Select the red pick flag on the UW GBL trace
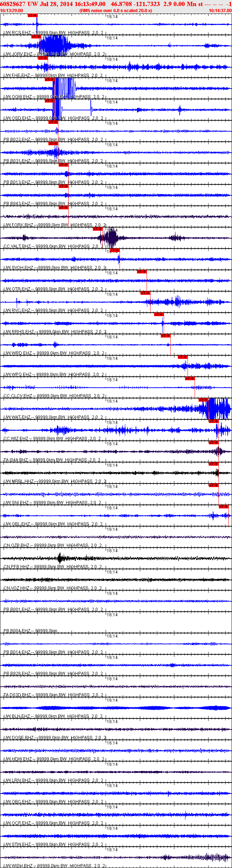 [224, 507]
